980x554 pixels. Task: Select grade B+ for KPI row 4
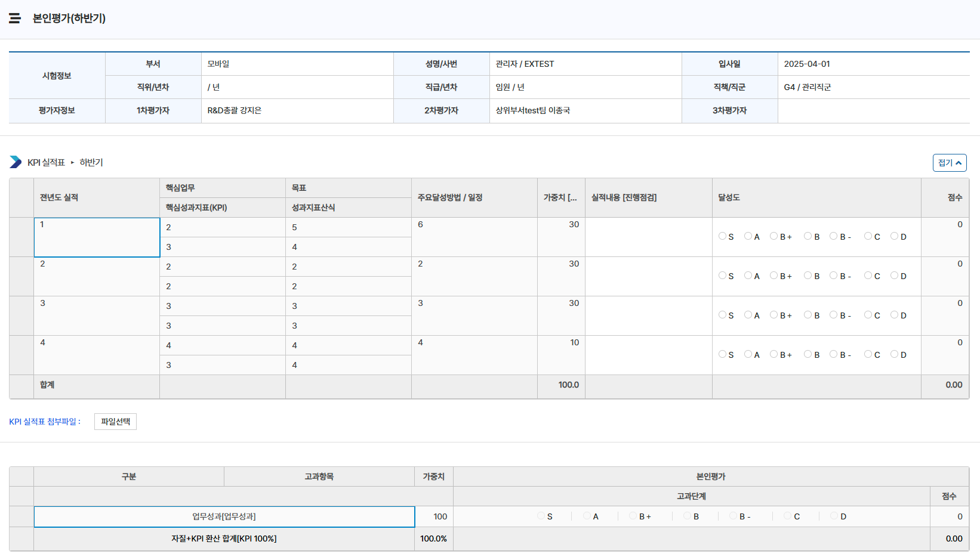click(x=773, y=354)
